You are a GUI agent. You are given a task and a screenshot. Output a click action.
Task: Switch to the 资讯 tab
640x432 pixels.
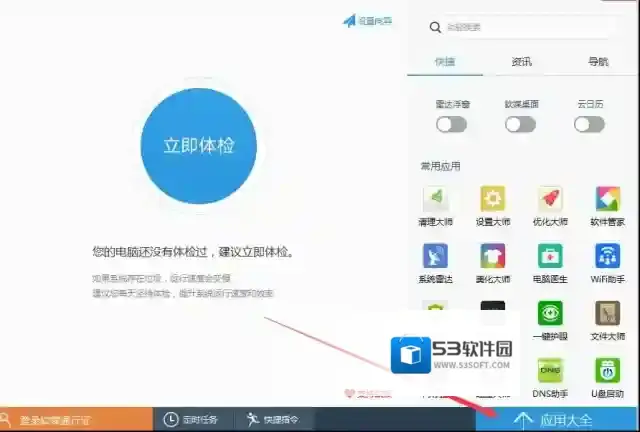click(x=522, y=62)
